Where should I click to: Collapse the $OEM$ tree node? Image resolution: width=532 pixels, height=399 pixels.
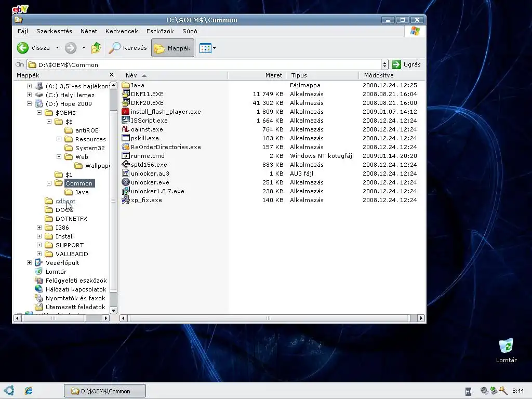point(39,113)
